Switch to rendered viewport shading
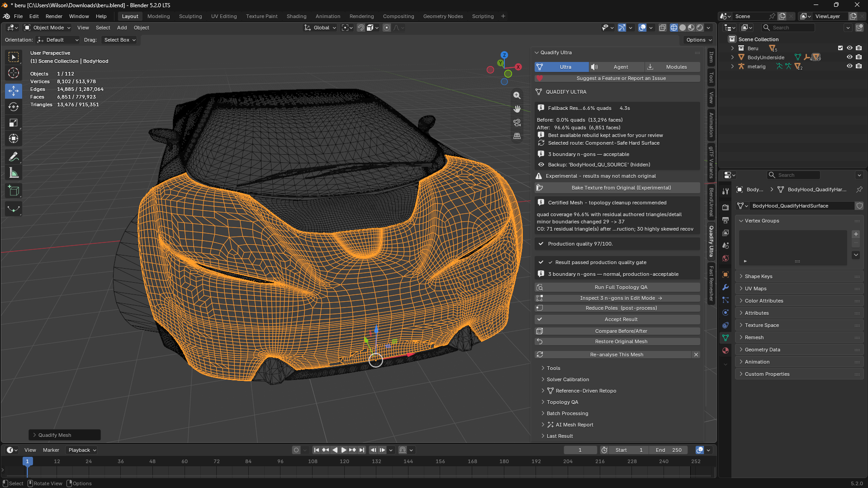The height and width of the screenshot is (488, 868). 700,28
